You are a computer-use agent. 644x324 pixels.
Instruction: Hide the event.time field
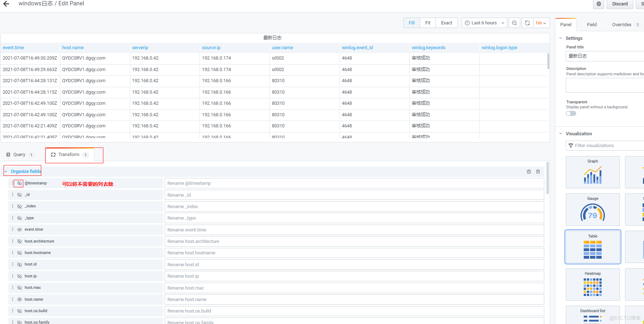click(19, 230)
